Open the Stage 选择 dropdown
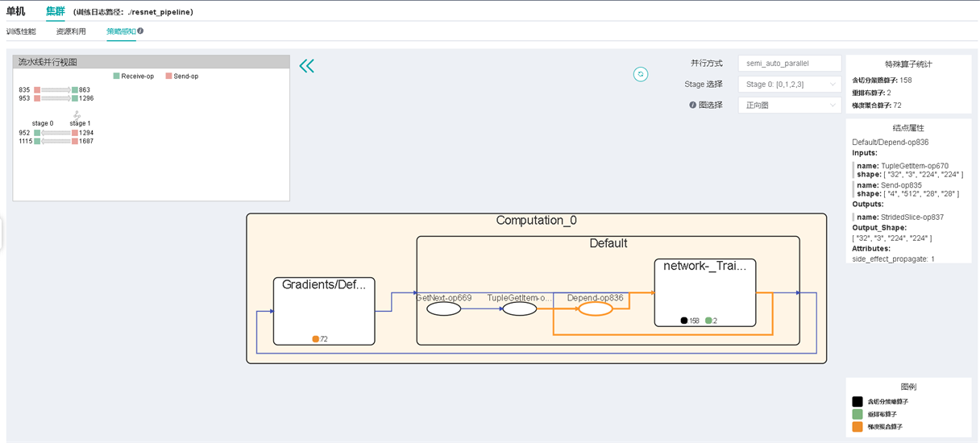Screen dimensions: 980x443 pos(789,84)
